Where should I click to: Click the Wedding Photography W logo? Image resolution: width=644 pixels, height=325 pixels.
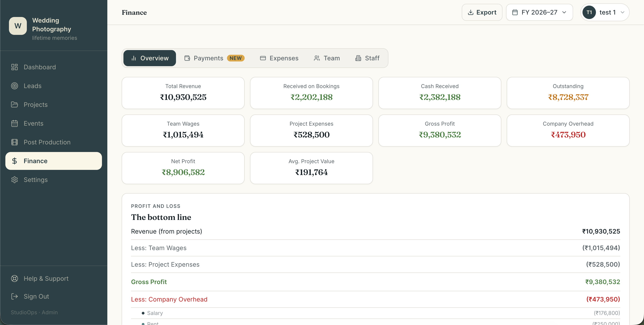coord(18,26)
